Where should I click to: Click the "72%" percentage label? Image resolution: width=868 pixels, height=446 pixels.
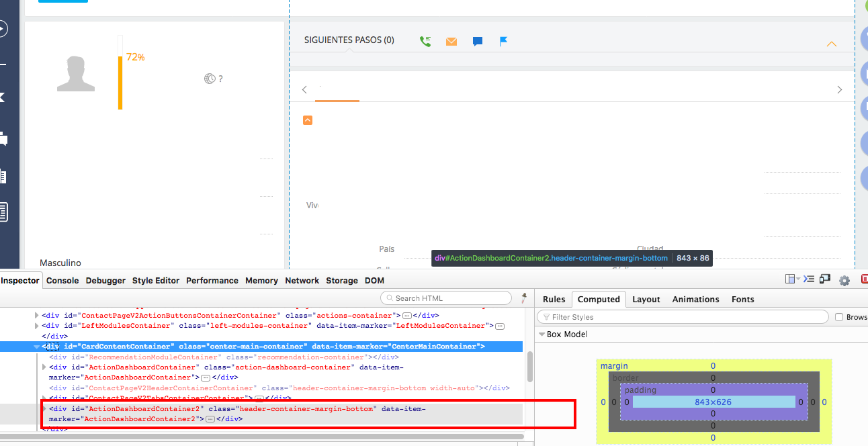[x=136, y=57]
